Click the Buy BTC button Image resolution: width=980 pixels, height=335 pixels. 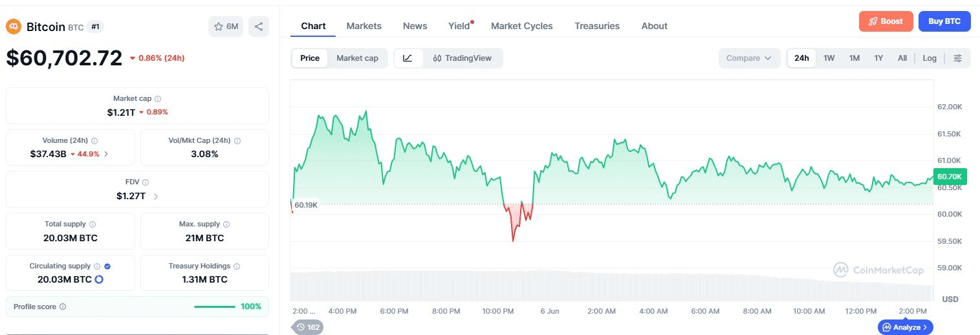(944, 21)
